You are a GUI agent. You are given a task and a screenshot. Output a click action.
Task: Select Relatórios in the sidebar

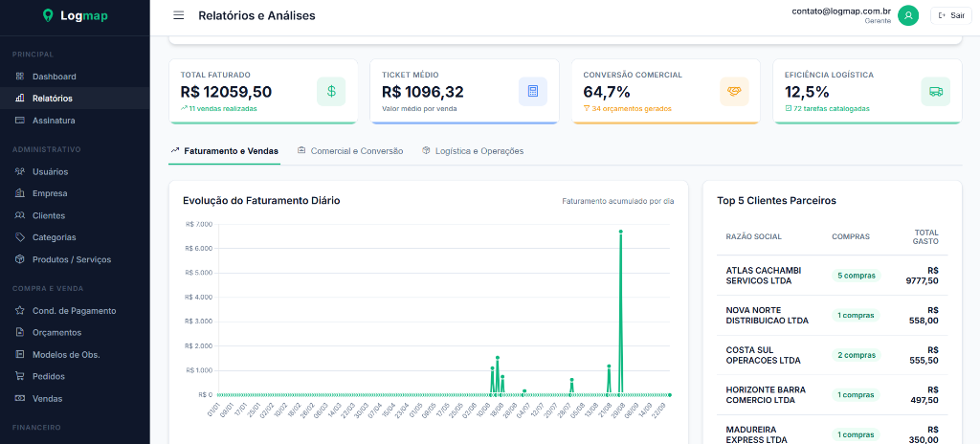[75, 99]
